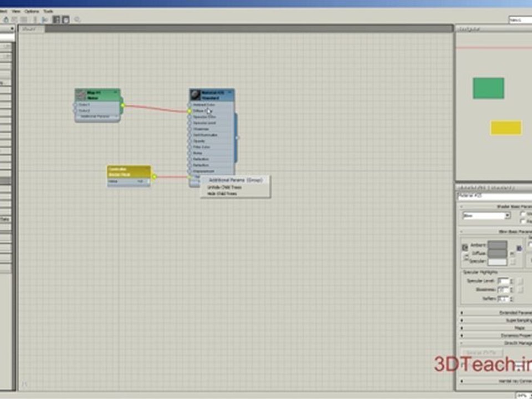Viewport: 532px width, 399px height.
Task: Collapse the Noise node with its minus button
Action: [115, 92]
